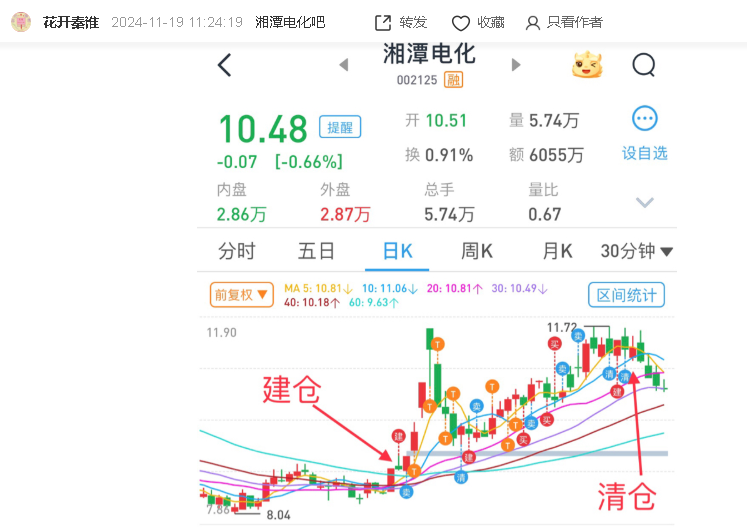Switch to next stock with right triangle

(515, 65)
